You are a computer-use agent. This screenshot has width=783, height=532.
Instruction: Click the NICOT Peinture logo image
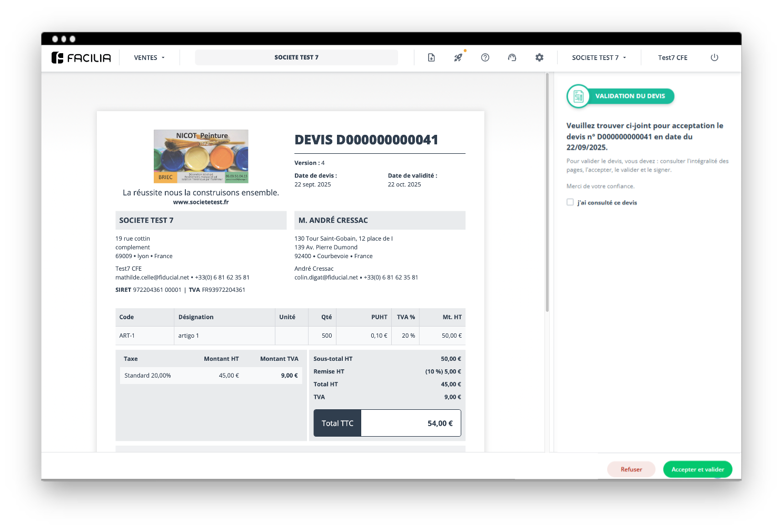coord(201,156)
